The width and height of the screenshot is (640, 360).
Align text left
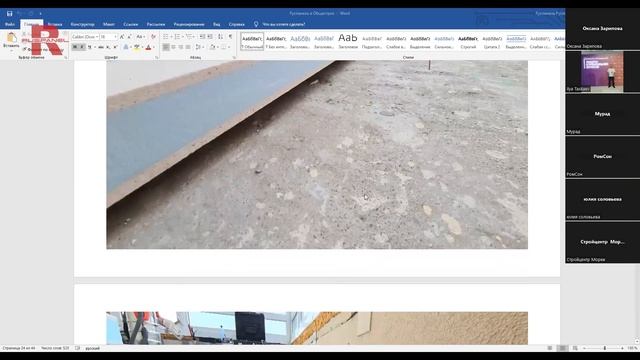click(x=166, y=47)
